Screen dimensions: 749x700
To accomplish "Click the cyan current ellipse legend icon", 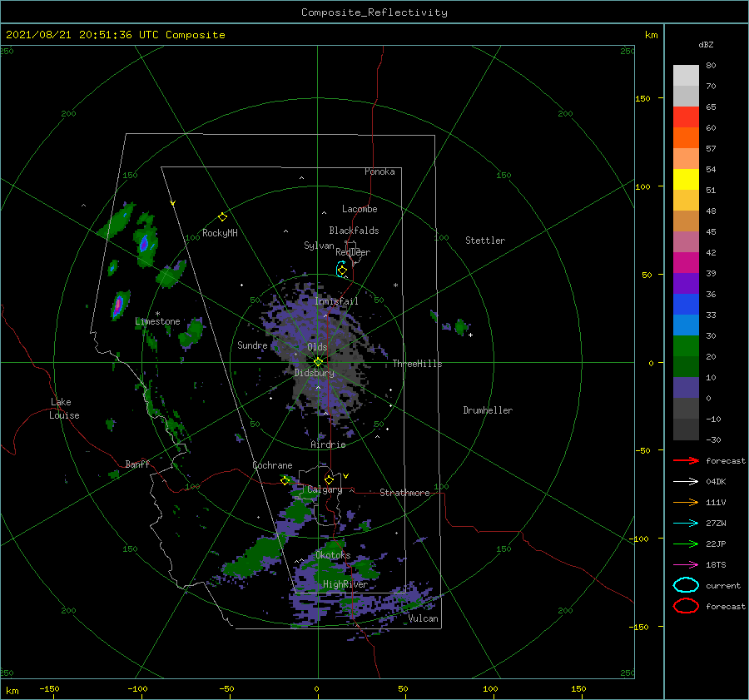I will point(686,585).
